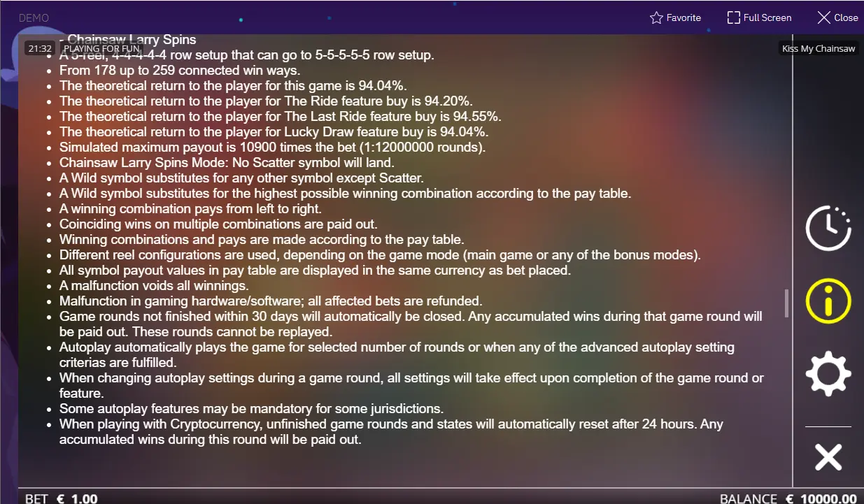
Task: Click the Favorite star icon
Action: [x=656, y=17]
